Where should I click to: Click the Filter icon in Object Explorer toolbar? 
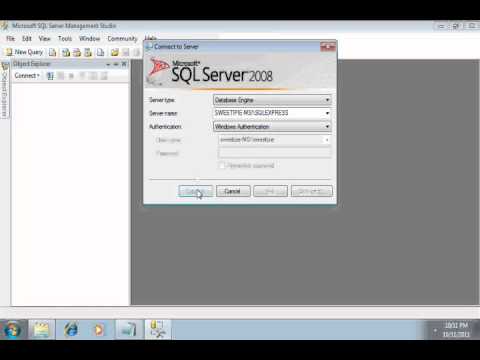pos(82,76)
